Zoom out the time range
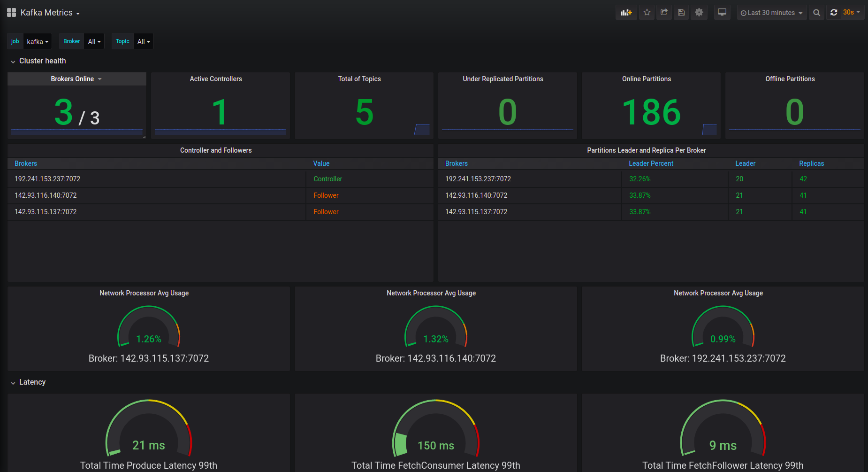 coord(816,13)
